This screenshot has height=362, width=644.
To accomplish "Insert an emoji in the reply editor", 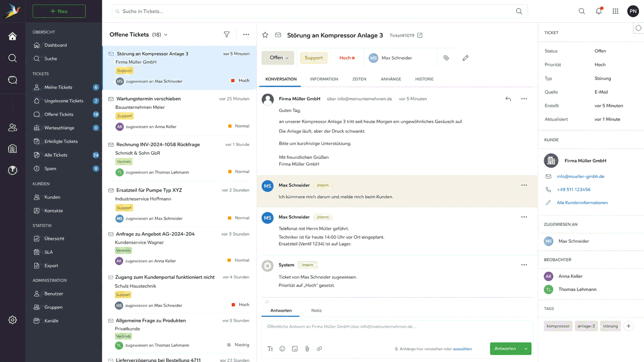I will [282, 349].
